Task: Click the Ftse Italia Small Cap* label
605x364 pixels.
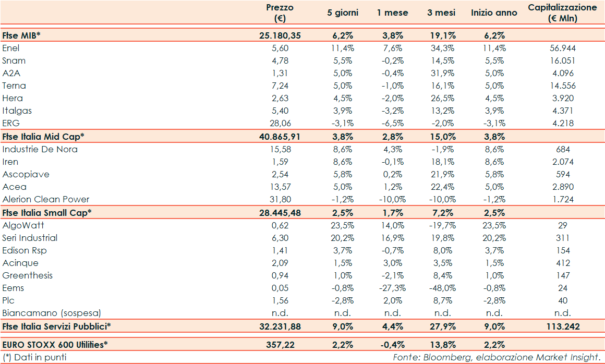Action: 47,213
